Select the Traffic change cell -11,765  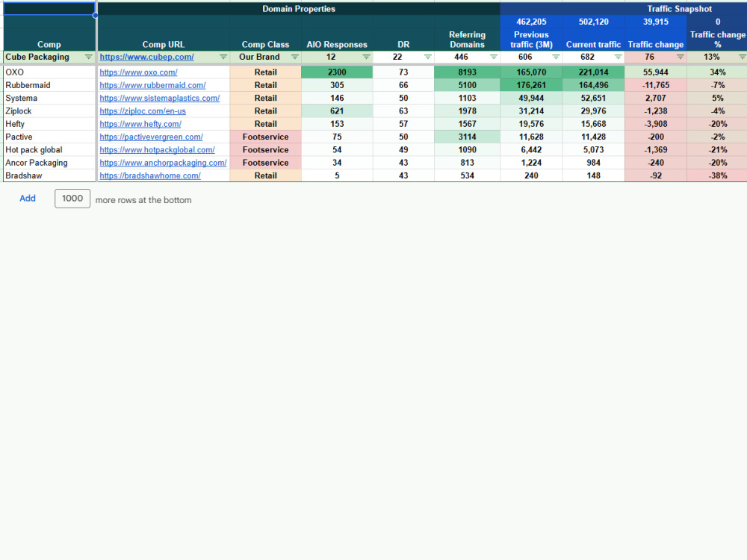click(656, 85)
